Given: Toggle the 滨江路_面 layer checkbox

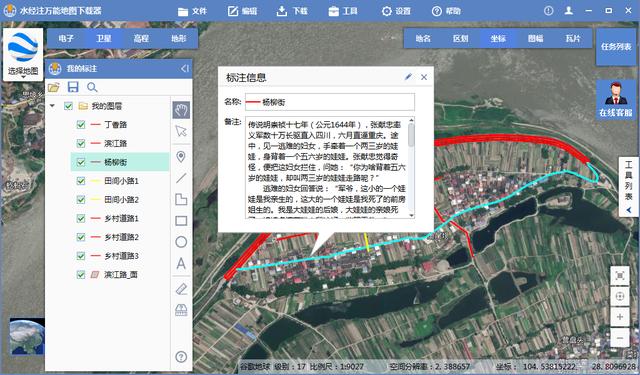Looking at the screenshot, I should pos(81,275).
